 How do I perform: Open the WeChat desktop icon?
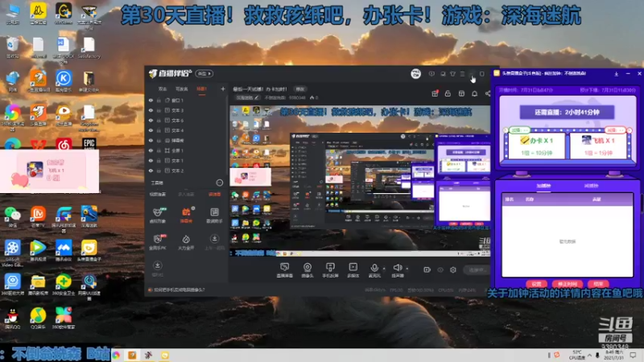13,216
